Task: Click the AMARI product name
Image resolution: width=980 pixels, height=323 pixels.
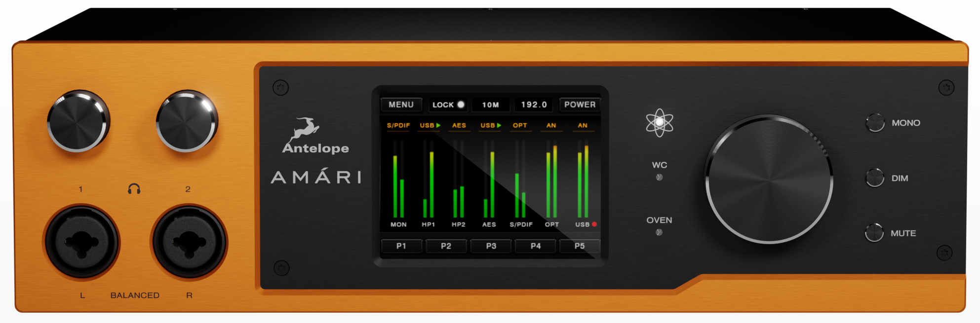Action: [x=316, y=177]
